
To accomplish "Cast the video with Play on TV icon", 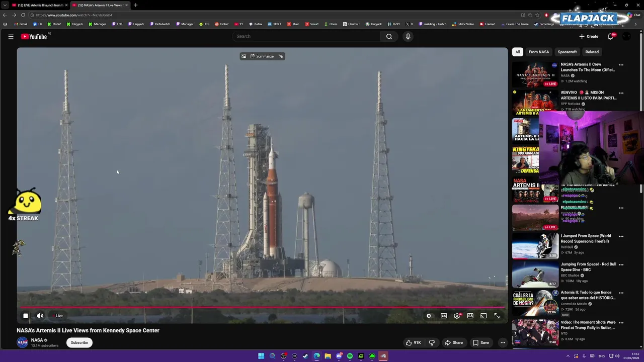I will point(483,316).
